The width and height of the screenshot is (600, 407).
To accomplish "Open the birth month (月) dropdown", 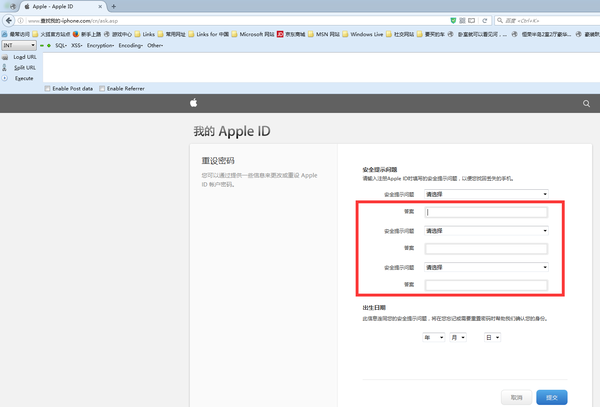I will pos(458,337).
